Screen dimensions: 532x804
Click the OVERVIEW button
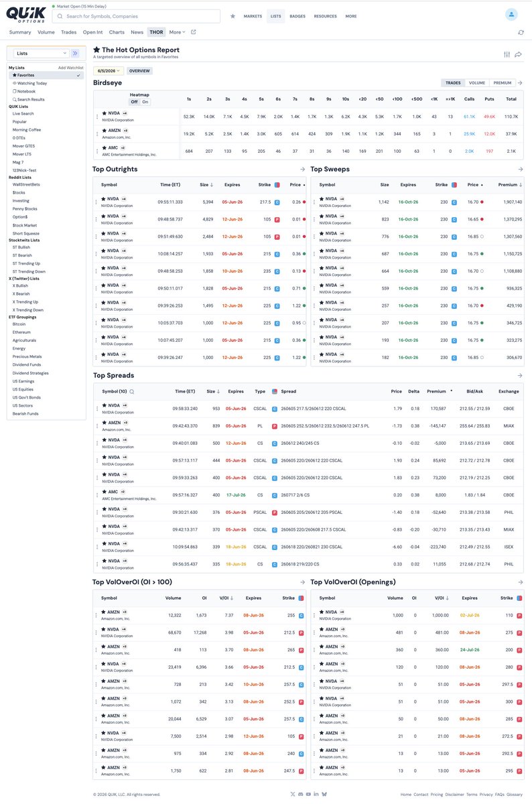click(x=139, y=70)
